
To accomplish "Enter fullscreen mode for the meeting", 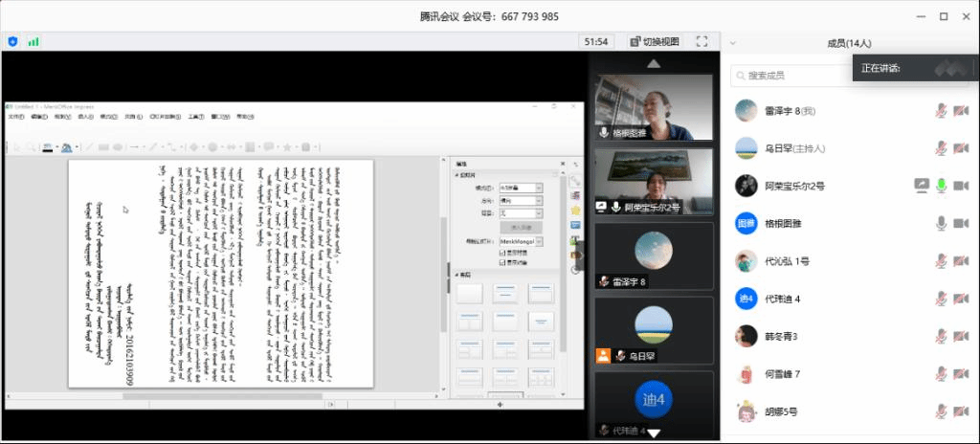I will coord(702,41).
